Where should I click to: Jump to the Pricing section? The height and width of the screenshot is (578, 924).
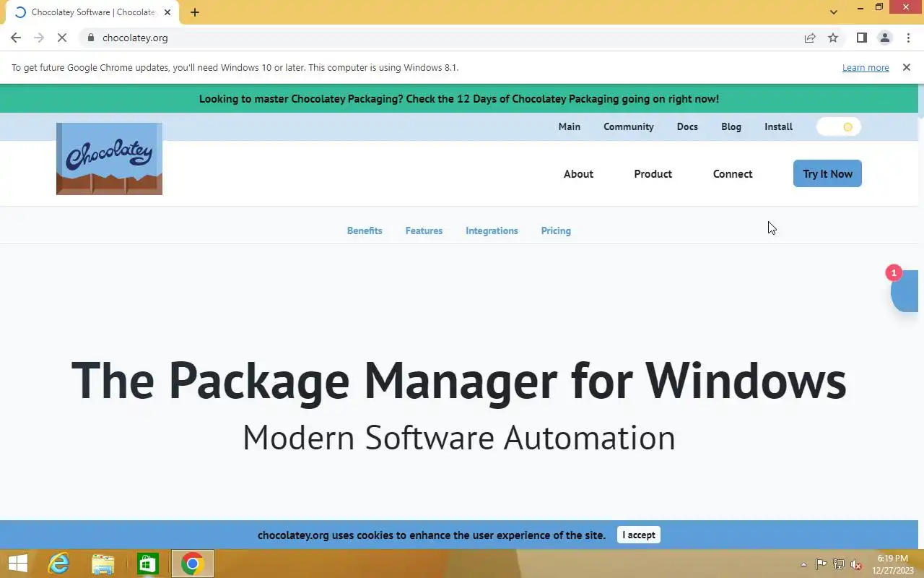coord(556,230)
